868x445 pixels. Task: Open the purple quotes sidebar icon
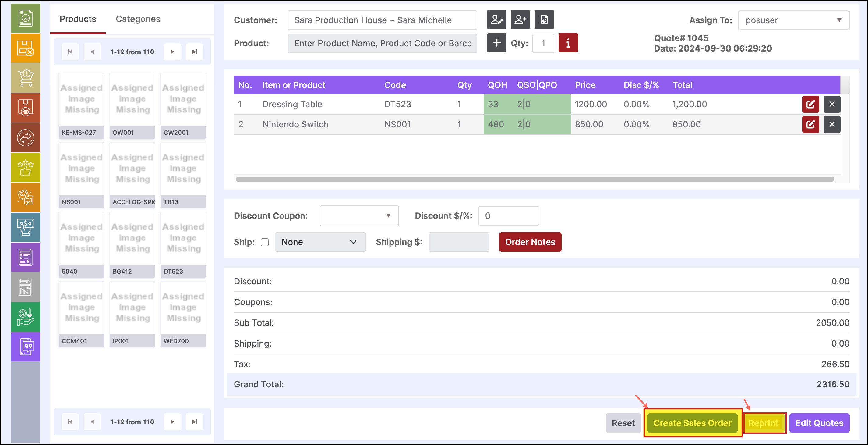tap(25, 347)
